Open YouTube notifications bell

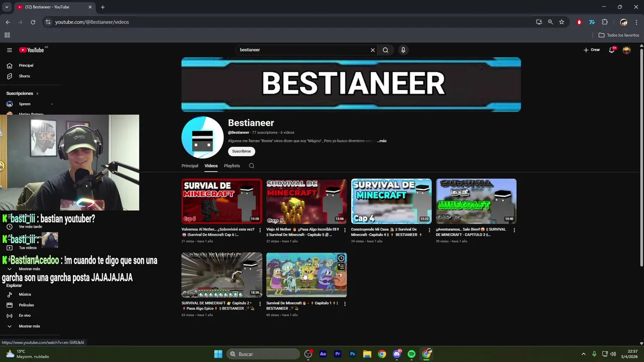click(612, 50)
